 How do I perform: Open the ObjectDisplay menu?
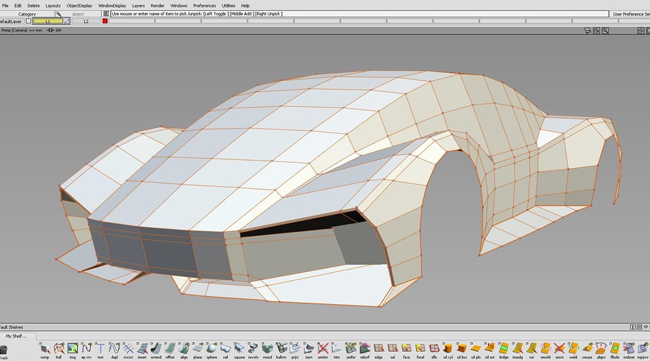click(79, 6)
